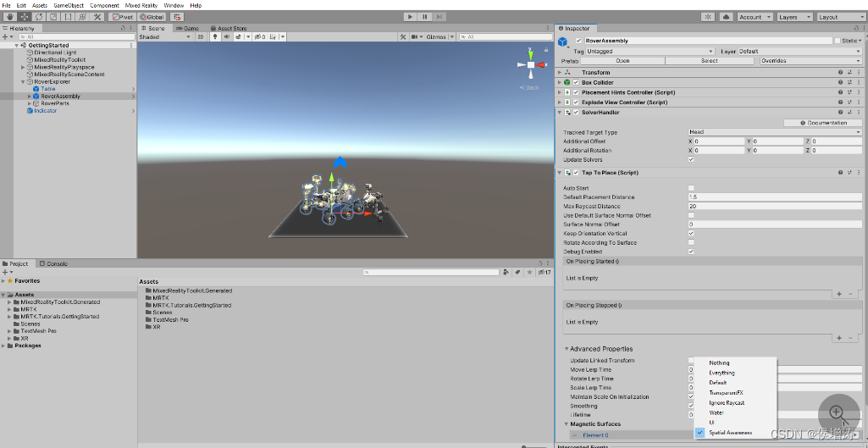Click the prefab Open button
Screen dimensions: 868x448
[622, 61]
